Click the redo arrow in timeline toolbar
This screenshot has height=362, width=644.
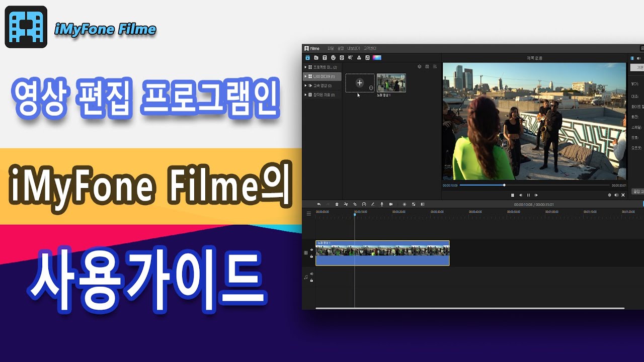click(328, 204)
